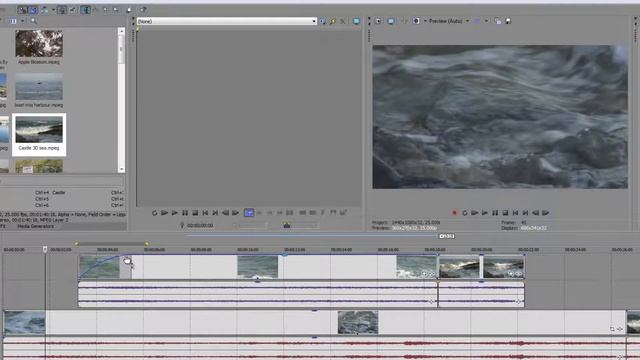Click the trimmer external monitor icon
640x360 pixels.
pyautogui.click(x=356, y=21)
